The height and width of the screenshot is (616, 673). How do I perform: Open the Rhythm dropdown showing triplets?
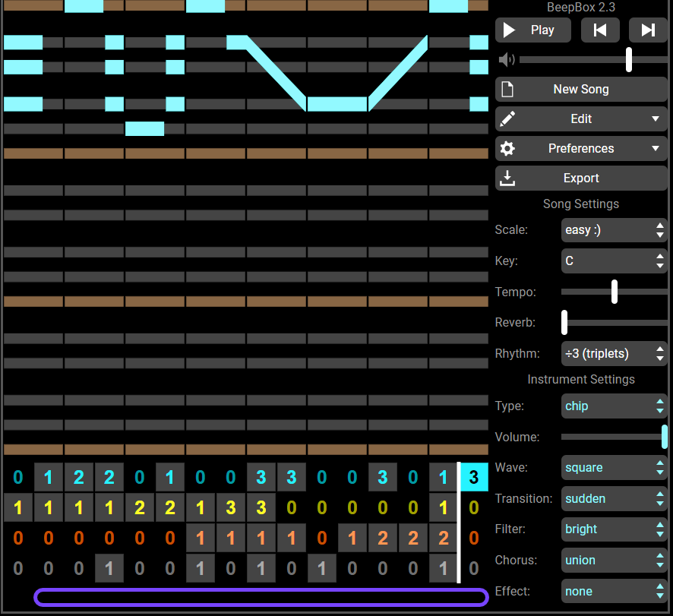pos(614,354)
